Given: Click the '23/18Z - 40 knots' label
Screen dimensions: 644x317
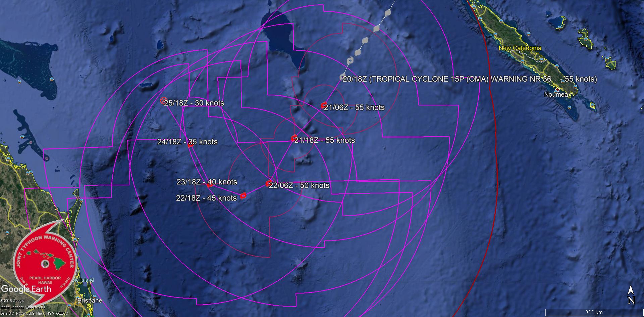Looking at the screenshot, I should (207, 182).
